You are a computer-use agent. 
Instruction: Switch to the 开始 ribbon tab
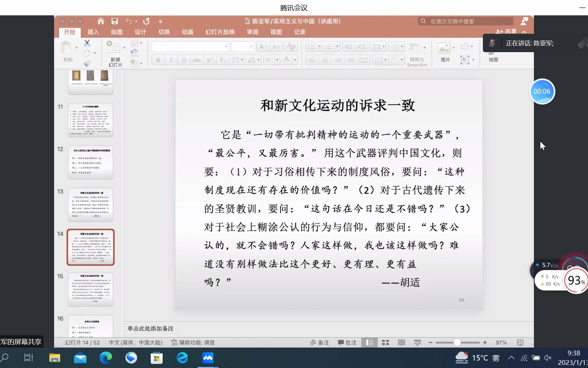(x=70, y=32)
